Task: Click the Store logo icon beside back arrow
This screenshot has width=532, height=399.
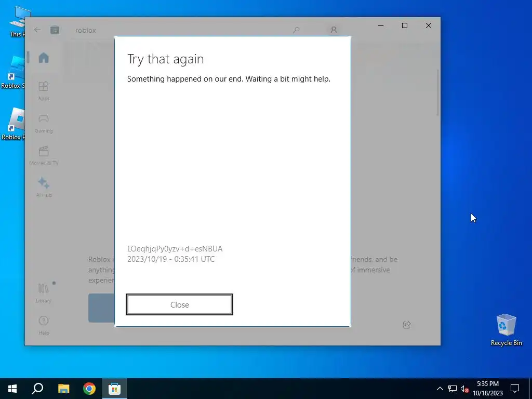Action: tap(55, 30)
